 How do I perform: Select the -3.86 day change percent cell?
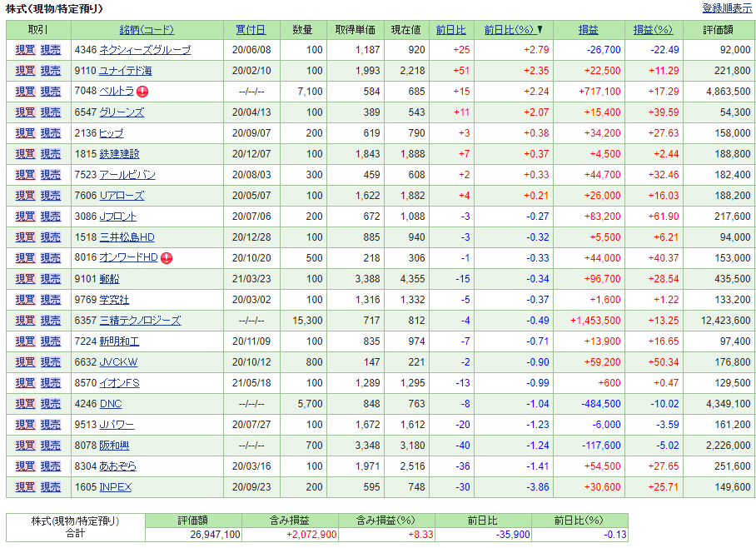(x=514, y=486)
